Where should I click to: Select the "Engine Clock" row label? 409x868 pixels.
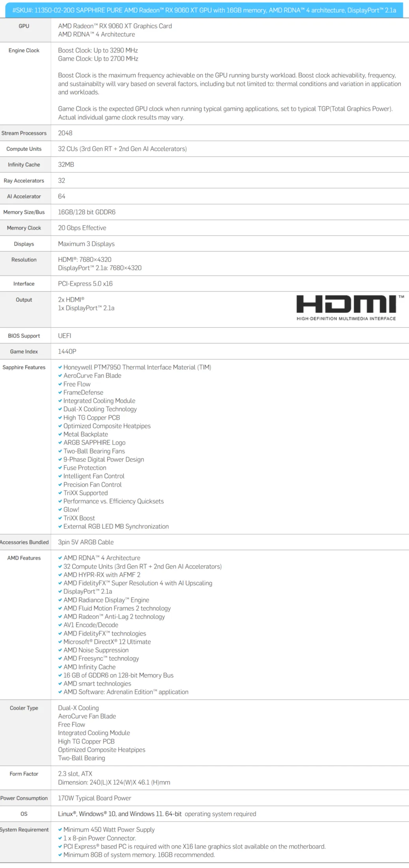(24, 51)
